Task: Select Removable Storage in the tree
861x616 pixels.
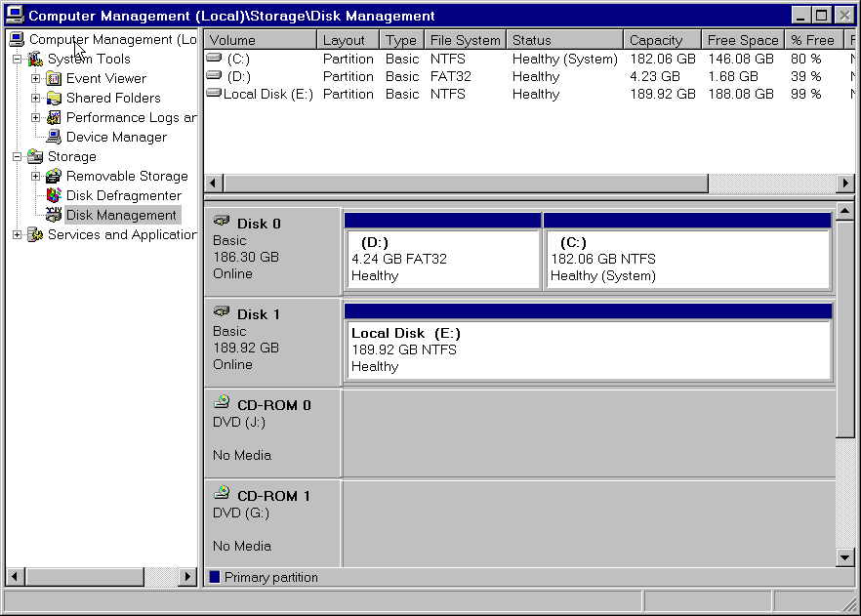Action: (127, 177)
